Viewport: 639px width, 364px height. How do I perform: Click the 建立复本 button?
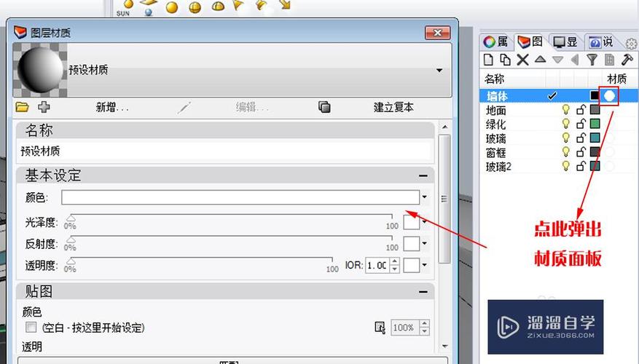[393, 108]
